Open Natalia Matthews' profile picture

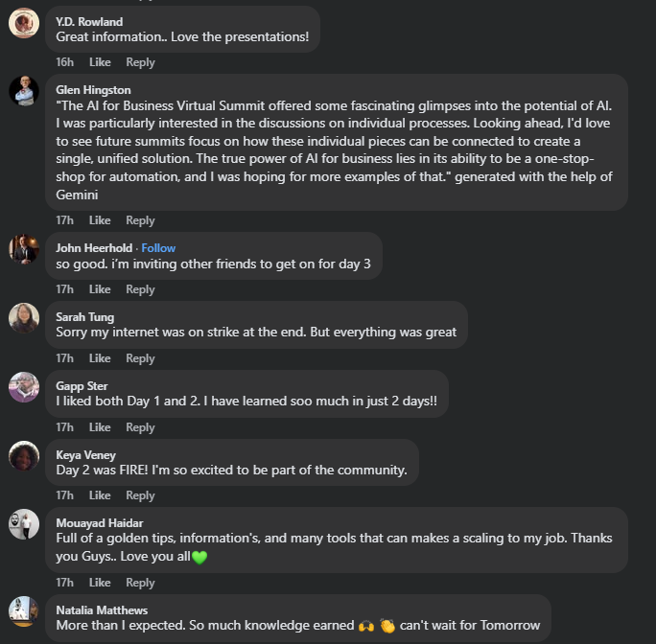(x=23, y=610)
